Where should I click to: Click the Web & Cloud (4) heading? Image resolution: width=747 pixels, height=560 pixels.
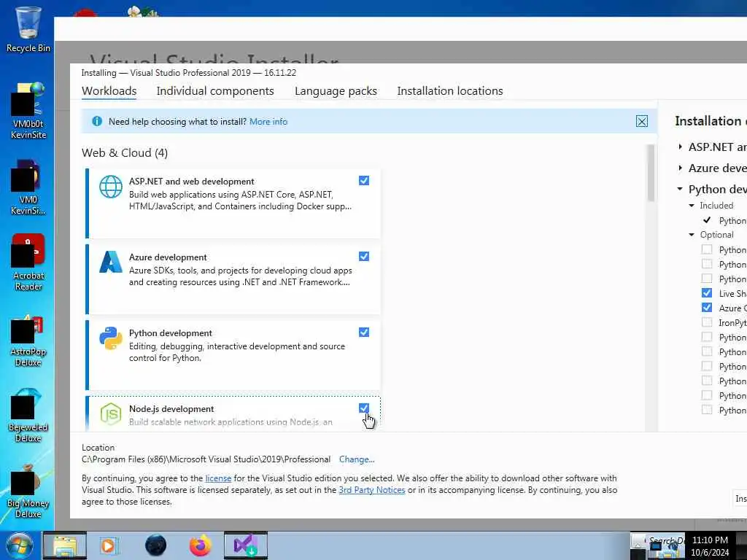pyautogui.click(x=125, y=153)
